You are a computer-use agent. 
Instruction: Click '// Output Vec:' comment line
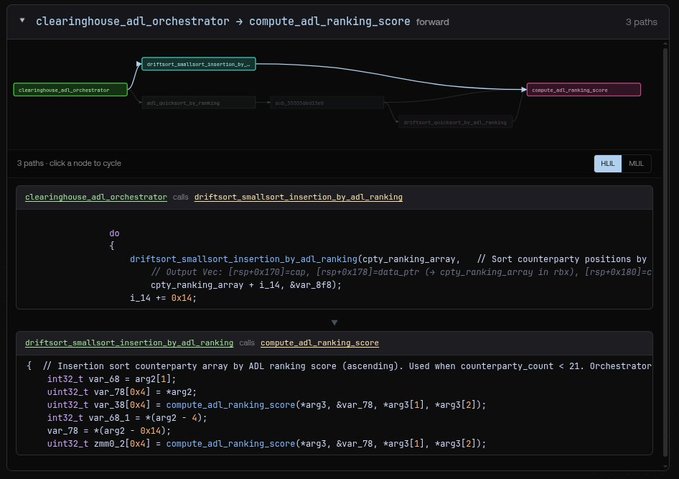[x=401, y=272]
